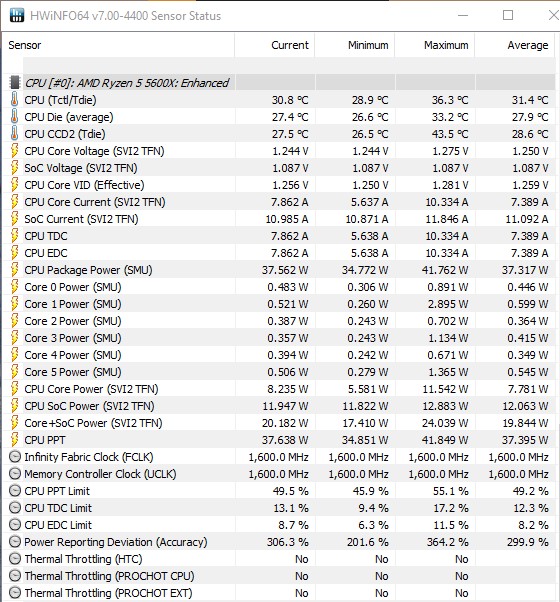Click thermometer icon next to CPU (Tctl/Tdie)

14,99
